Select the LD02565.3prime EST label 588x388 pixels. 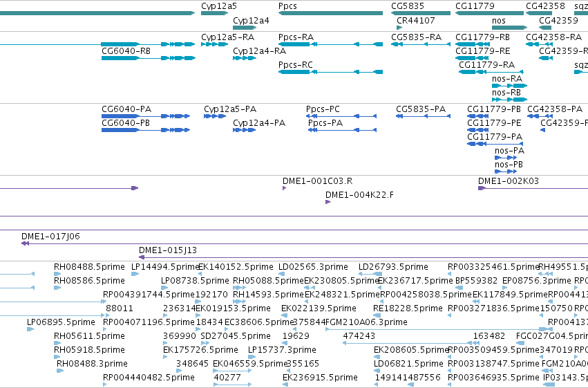313,267
